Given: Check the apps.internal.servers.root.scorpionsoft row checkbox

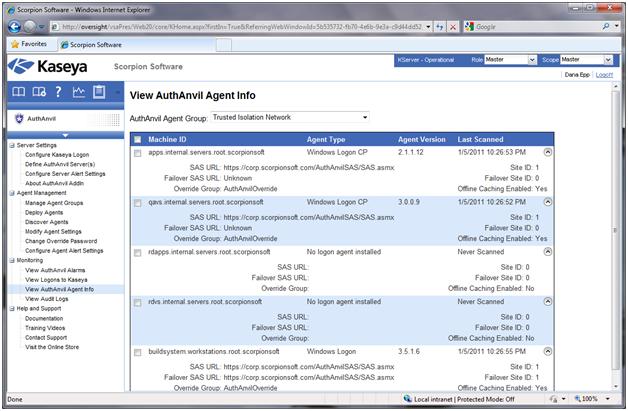Looking at the screenshot, I should click(x=138, y=153).
